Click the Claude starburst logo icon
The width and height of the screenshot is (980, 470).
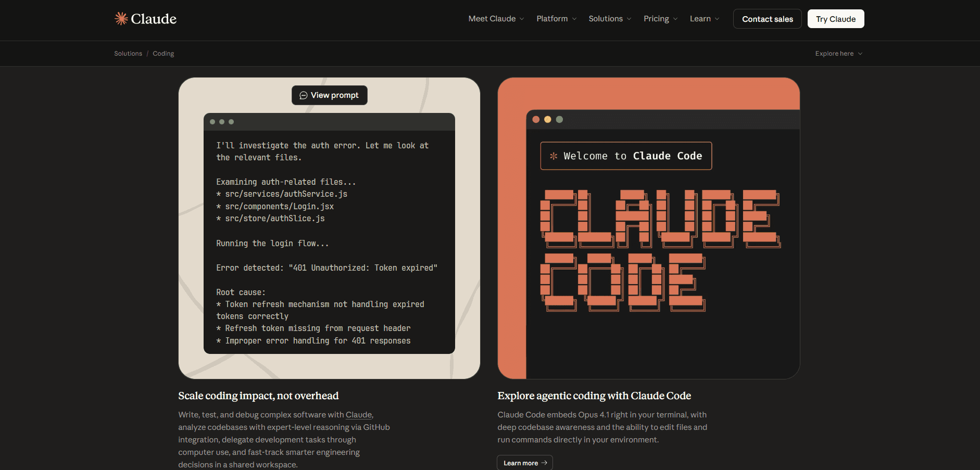click(x=121, y=19)
